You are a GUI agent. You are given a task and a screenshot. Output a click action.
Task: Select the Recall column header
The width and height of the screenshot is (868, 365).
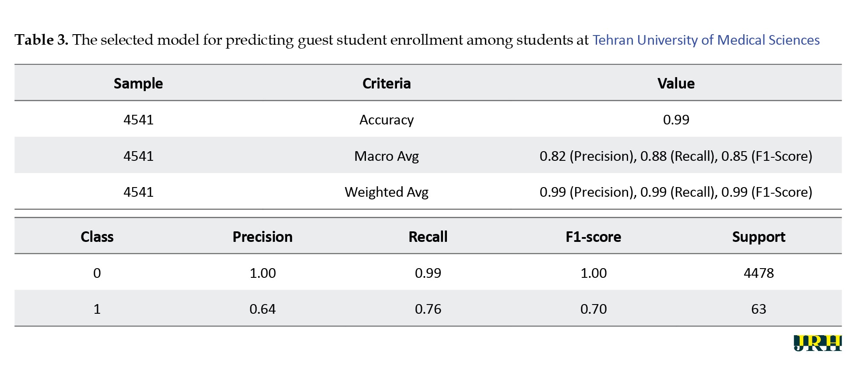(428, 237)
